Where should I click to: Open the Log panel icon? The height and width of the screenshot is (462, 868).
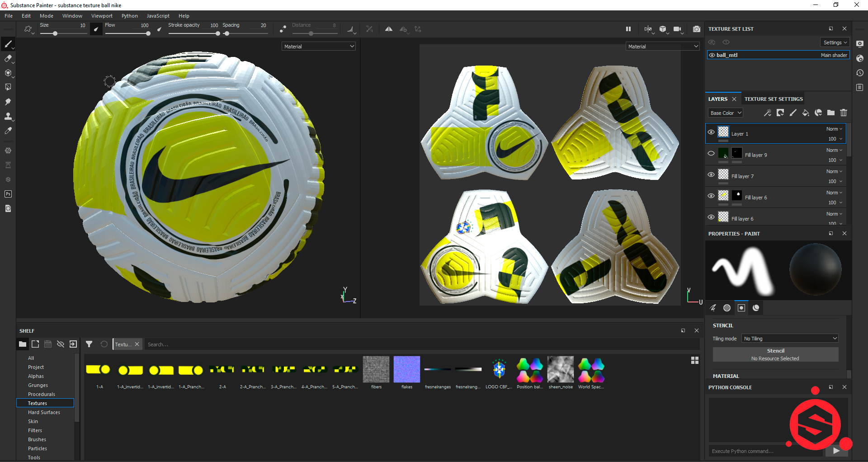(860, 87)
